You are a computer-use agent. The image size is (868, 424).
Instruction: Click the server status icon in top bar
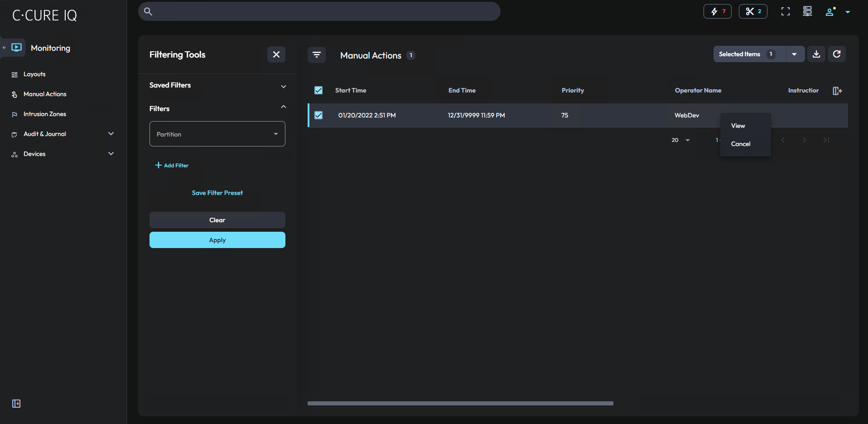pyautogui.click(x=807, y=11)
